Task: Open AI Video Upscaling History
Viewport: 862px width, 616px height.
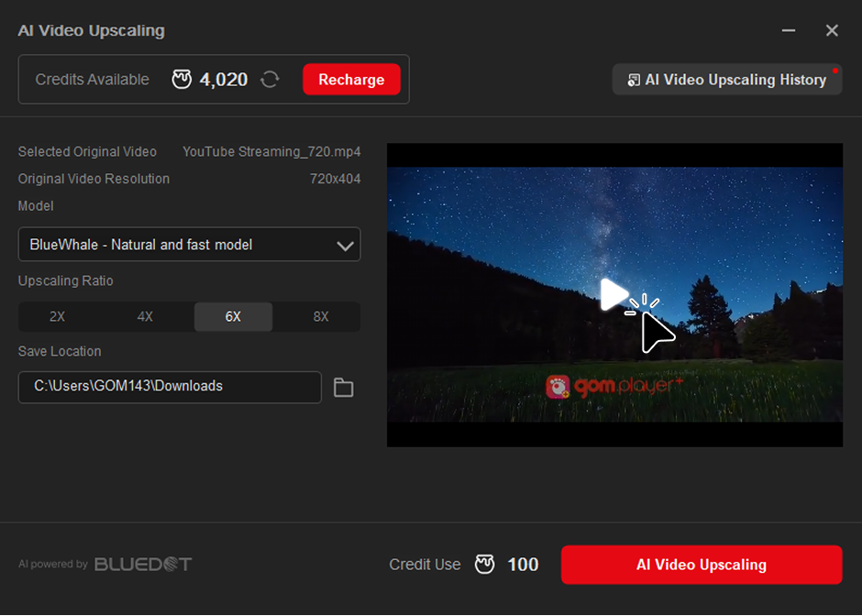Action: click(726, 80)
